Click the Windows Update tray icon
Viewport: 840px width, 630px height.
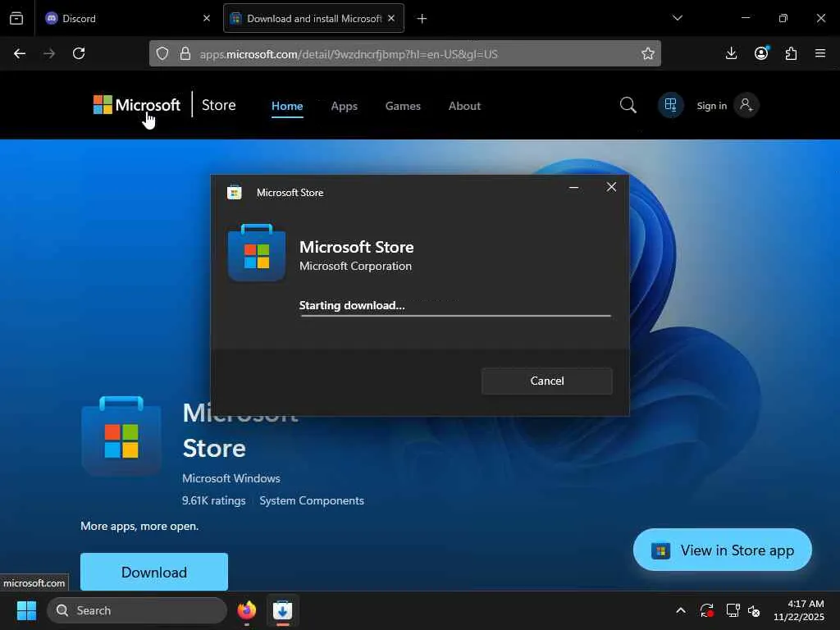(x=706, y=610)
